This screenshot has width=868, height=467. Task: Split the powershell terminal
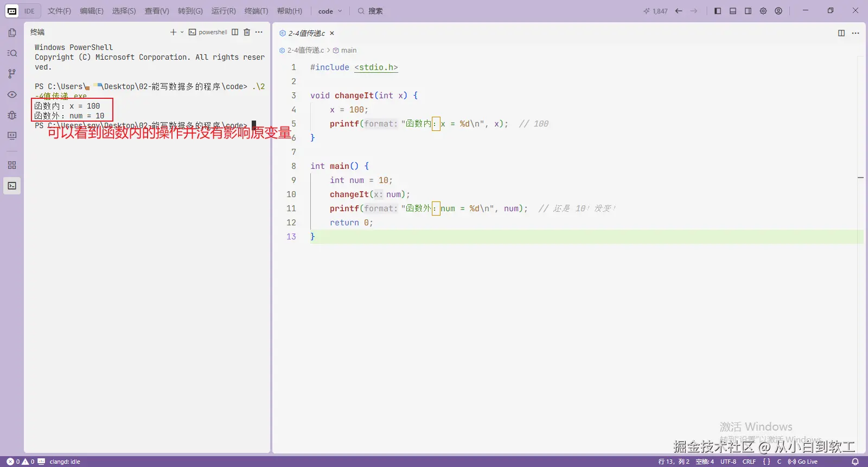[x=235, y=32]
